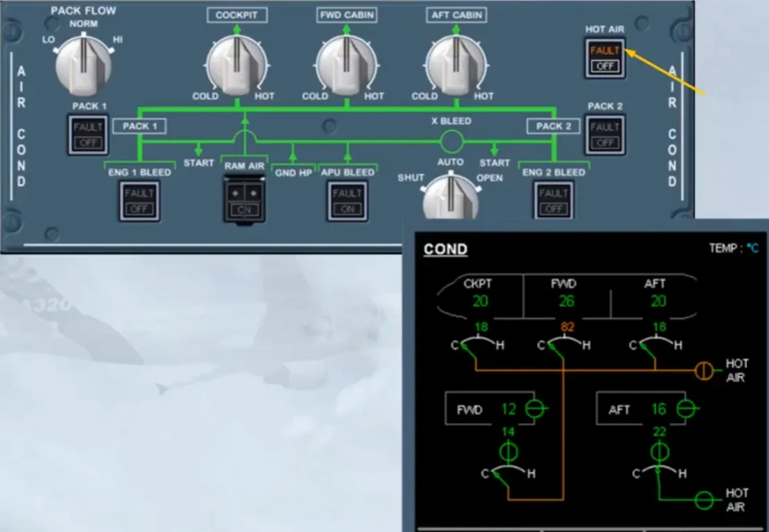
Task: Click the FWD cargo trim valve gauge
Action: (508, 474)
